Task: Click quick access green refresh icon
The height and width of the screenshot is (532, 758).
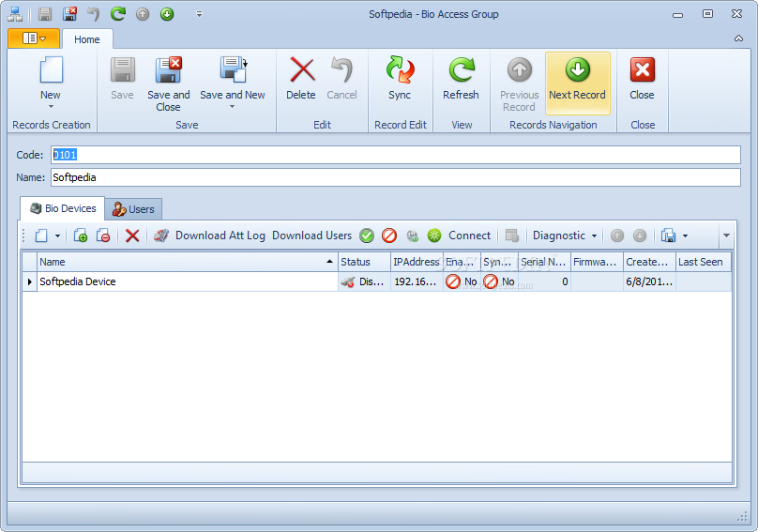Action: coord(118,14)
